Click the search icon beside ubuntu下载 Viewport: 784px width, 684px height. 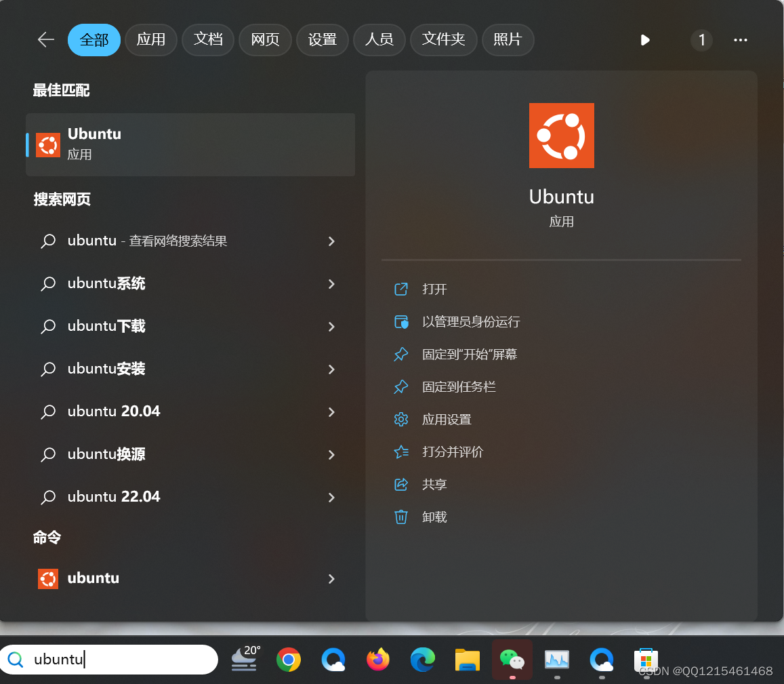pyautogui.click(x=48, y=326)
